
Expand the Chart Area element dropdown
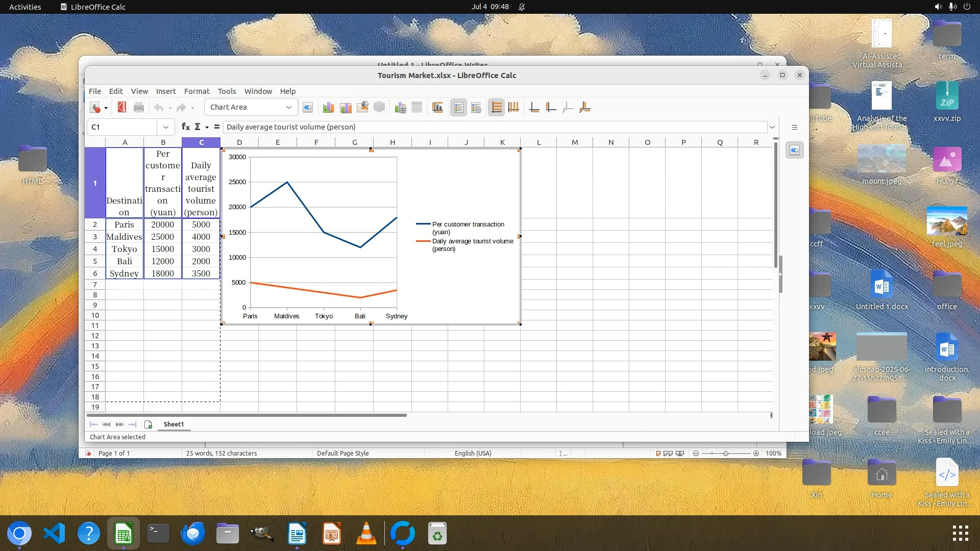pyautogui.click(x=288, y=107)
